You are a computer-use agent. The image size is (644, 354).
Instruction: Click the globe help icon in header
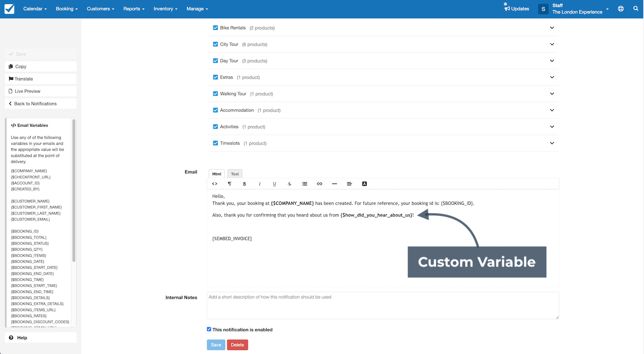point(621,9)
